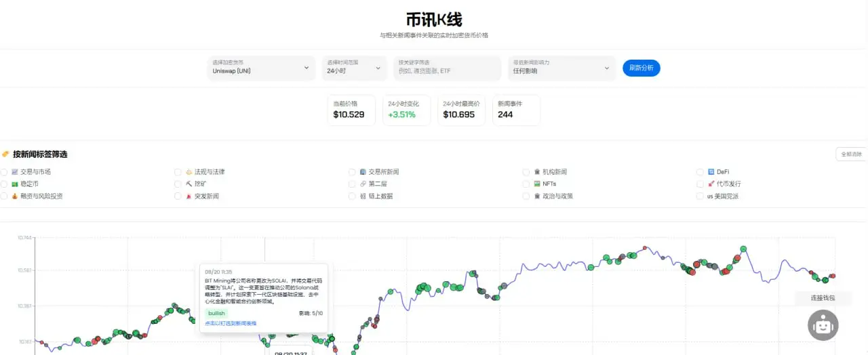Click the bank icon next to 机构新闻
This screenshot has width=868, height=355.
tap(537, 172)
